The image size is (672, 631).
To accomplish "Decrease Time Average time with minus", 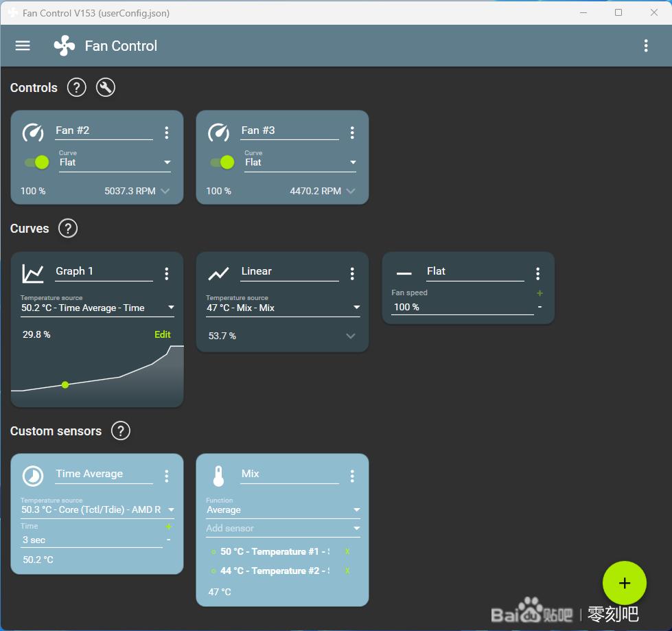I will [x=169, y=540].
